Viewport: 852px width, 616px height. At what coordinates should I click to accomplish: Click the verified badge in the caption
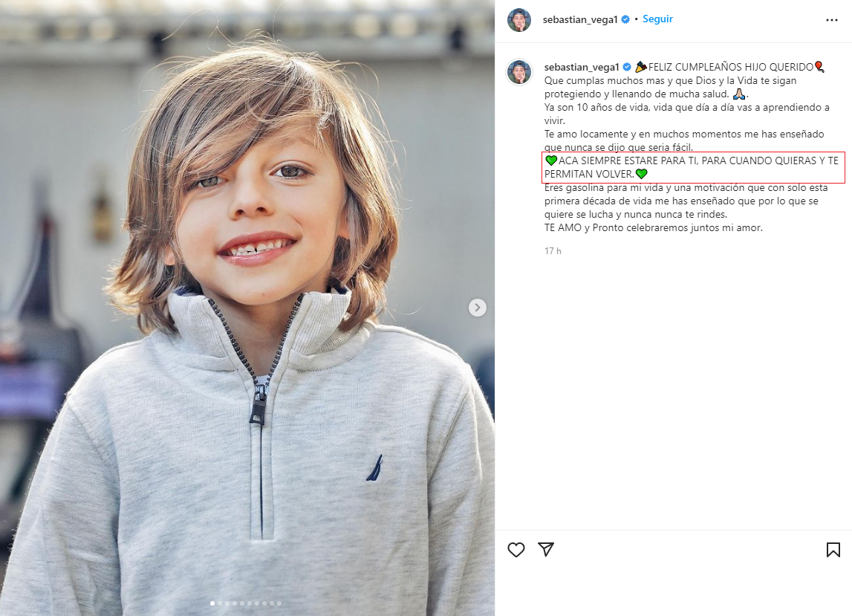point(625,68)
